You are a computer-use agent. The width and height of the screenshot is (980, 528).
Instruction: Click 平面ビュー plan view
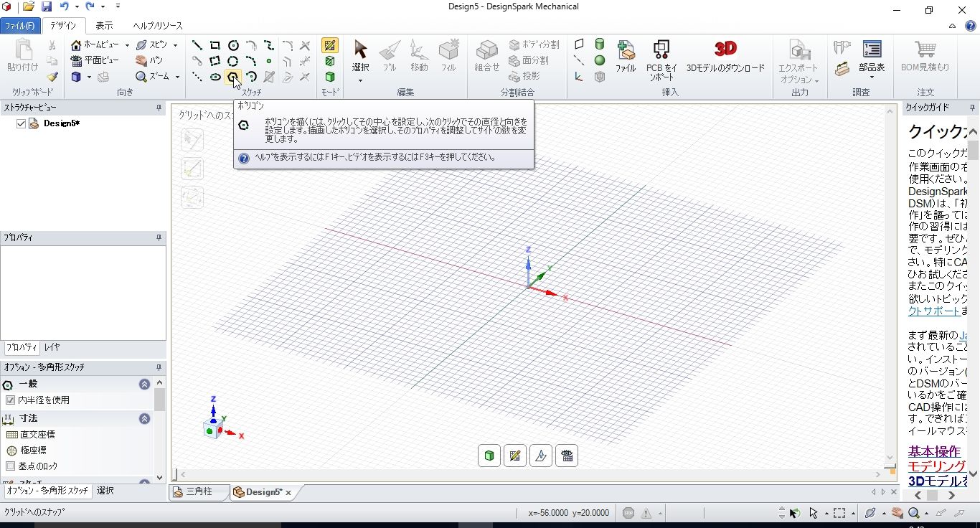pyautogui.click(x=95, y=61)
